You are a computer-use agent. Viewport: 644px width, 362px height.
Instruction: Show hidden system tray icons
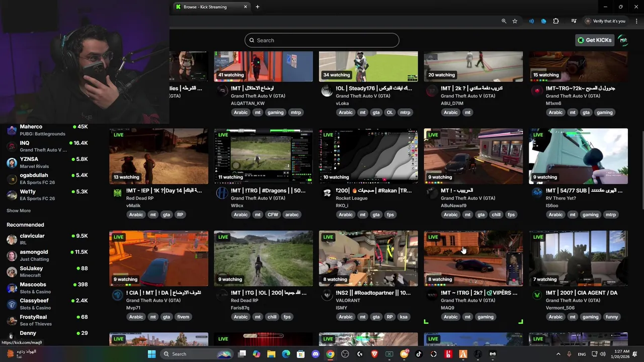558,354
